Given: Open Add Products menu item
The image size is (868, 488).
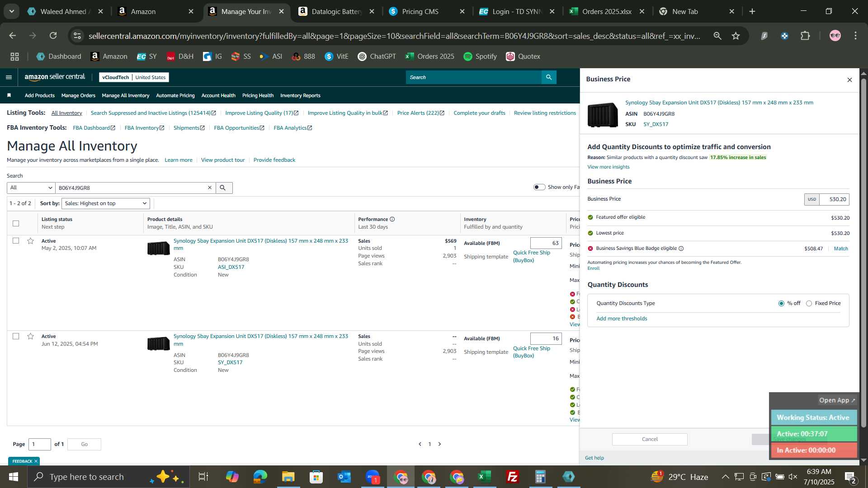Looking at the screenshot, I should pyautogui.click(x=40, y=95).
